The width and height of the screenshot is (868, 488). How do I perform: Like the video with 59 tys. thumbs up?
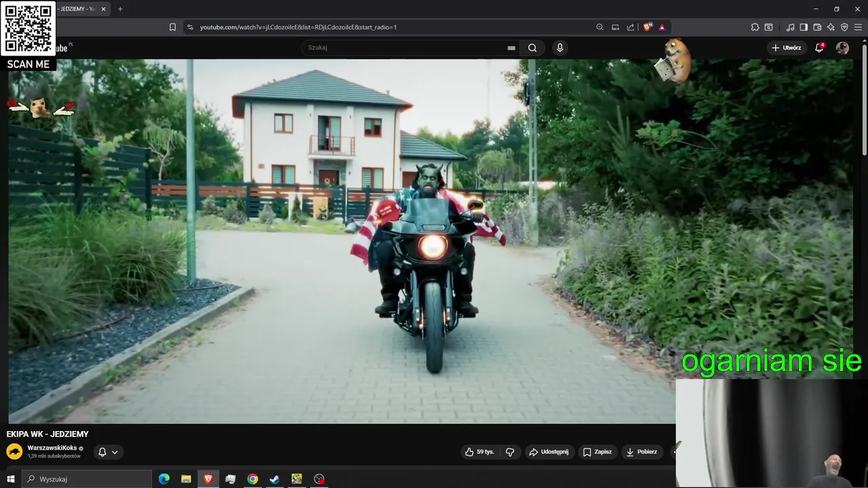(479, 452)
